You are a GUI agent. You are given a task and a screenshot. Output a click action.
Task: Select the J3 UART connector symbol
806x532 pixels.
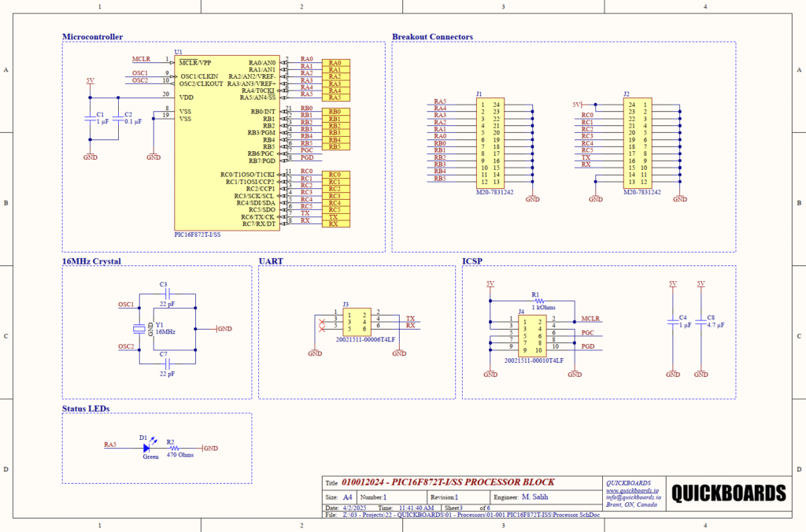coord(358,321)
